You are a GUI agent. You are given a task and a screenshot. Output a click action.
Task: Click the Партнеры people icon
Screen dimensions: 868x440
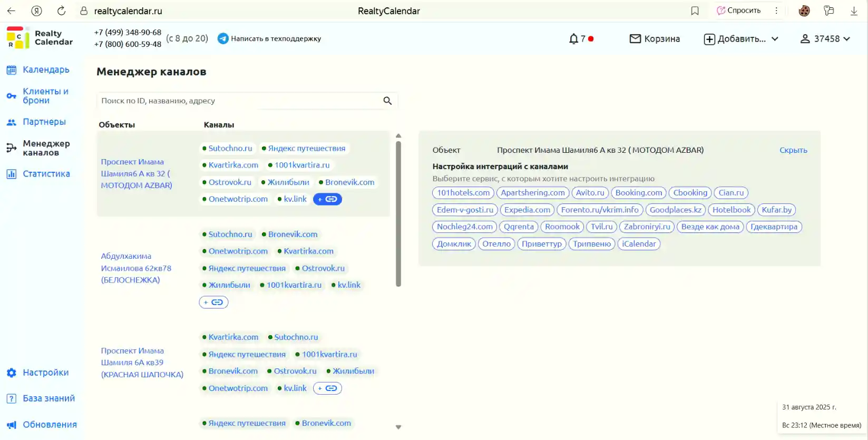point(11,122)
